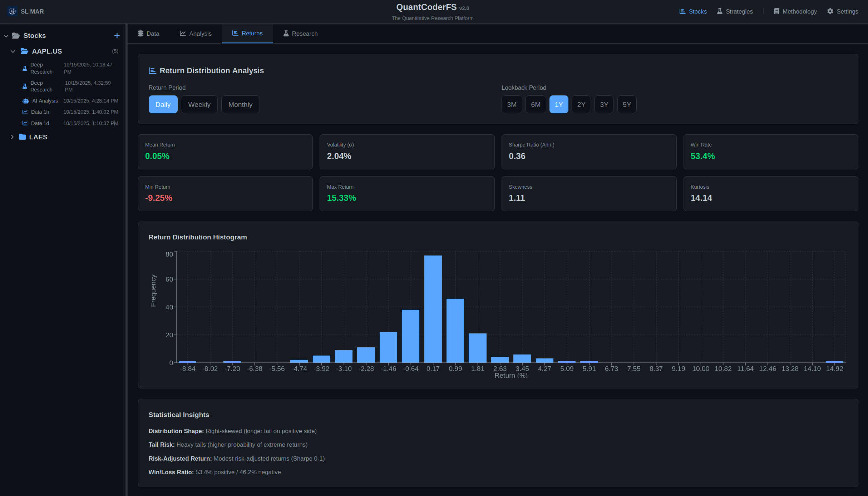Switch to the Data tab

[x=148, y=33]
